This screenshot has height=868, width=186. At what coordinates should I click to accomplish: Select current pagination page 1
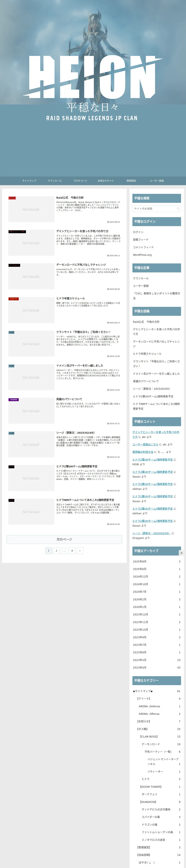click(49, 551)
